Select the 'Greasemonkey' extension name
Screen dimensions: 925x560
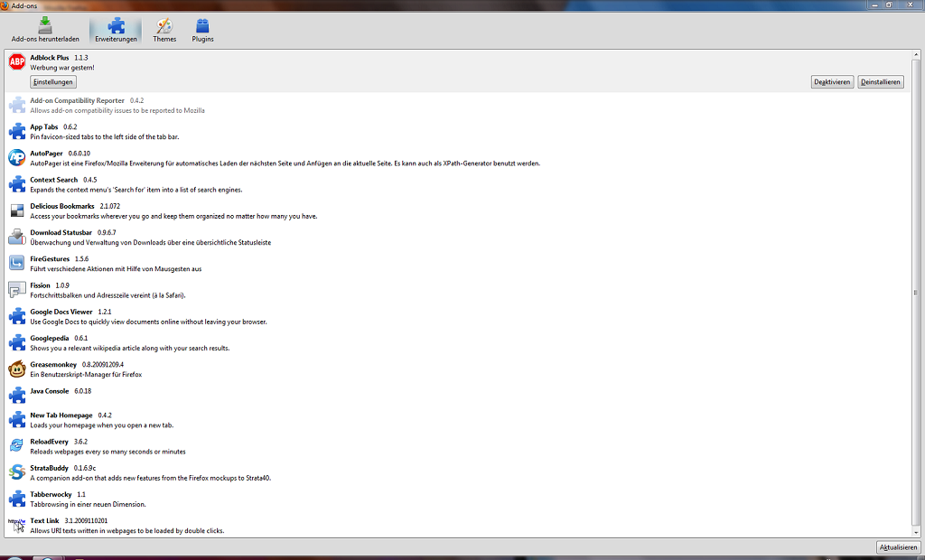tap(53, 365)
